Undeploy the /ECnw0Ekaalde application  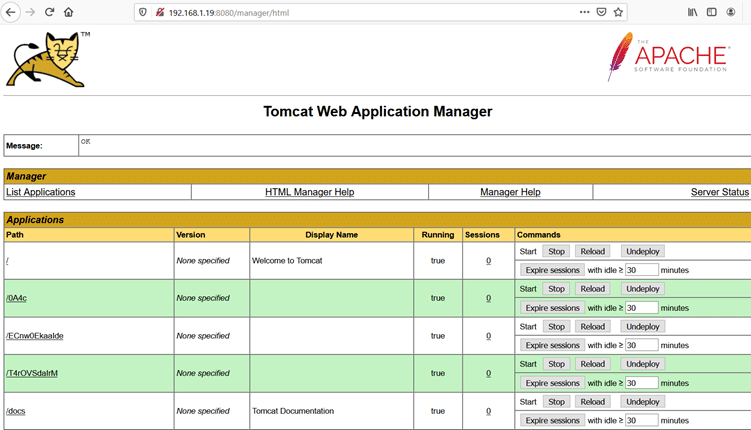[x=642, y=327]
